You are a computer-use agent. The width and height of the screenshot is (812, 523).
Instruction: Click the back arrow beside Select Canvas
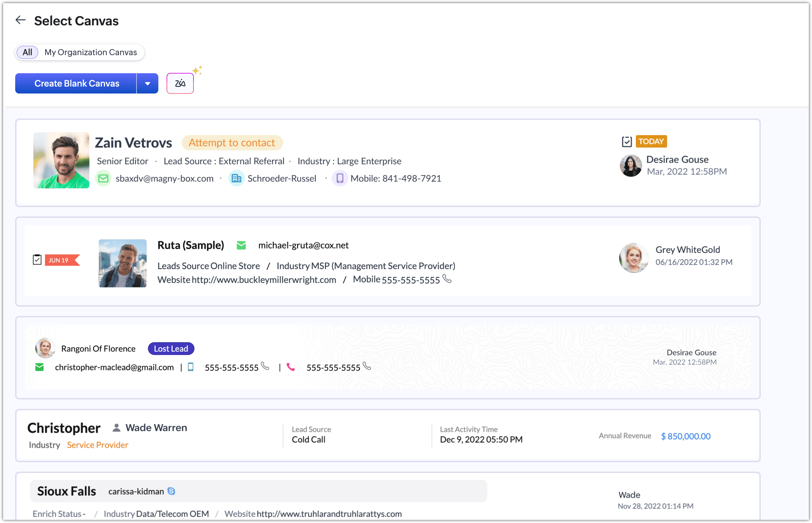tap(20, 20)
